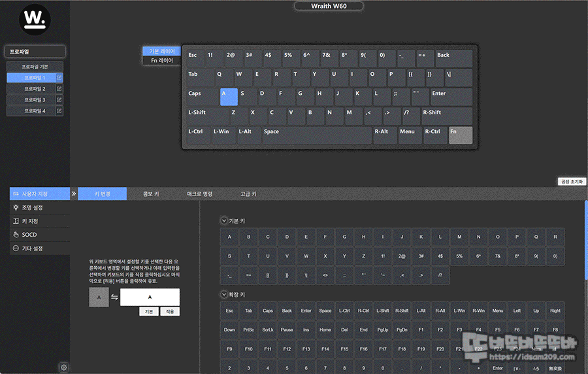Click the double-arrow next to 사용자 지정
The height and width of the screenshot is (374, 588).
(x=74, y=194)
